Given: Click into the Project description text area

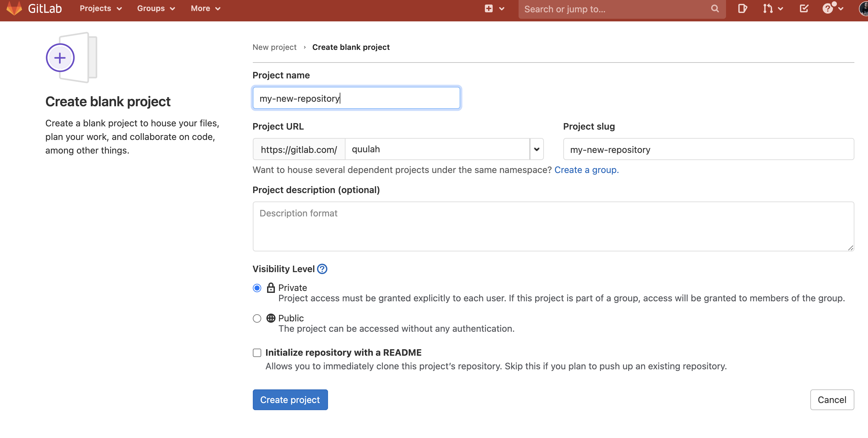Looking at the screenshot, I should [553, 226].
